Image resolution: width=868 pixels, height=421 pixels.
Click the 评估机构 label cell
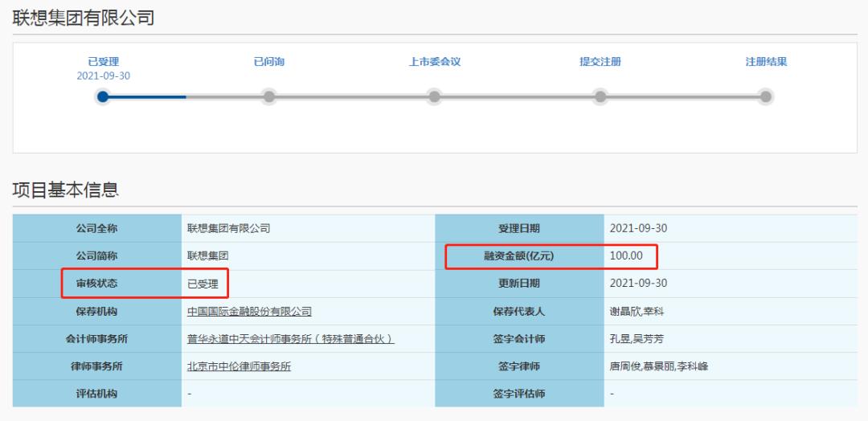coord(97,394)
